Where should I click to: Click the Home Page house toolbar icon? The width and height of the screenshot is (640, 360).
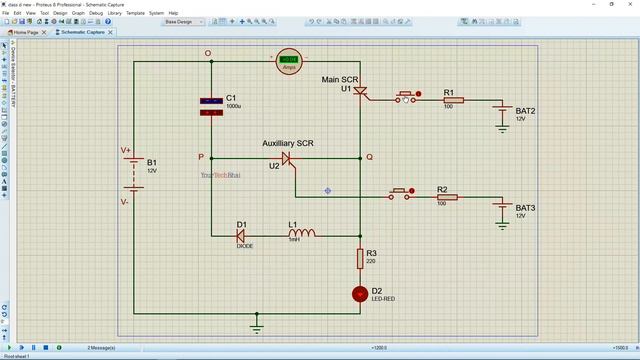coord(39,22)
